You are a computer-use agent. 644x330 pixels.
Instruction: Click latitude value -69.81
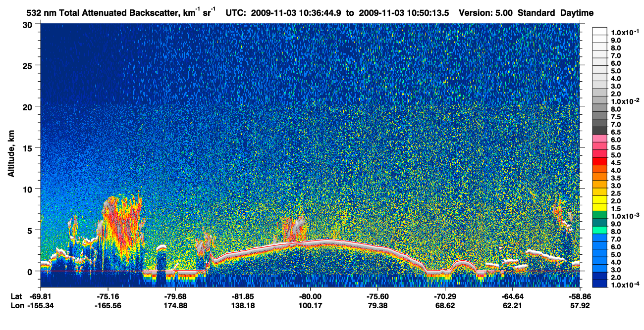point(40,297)
